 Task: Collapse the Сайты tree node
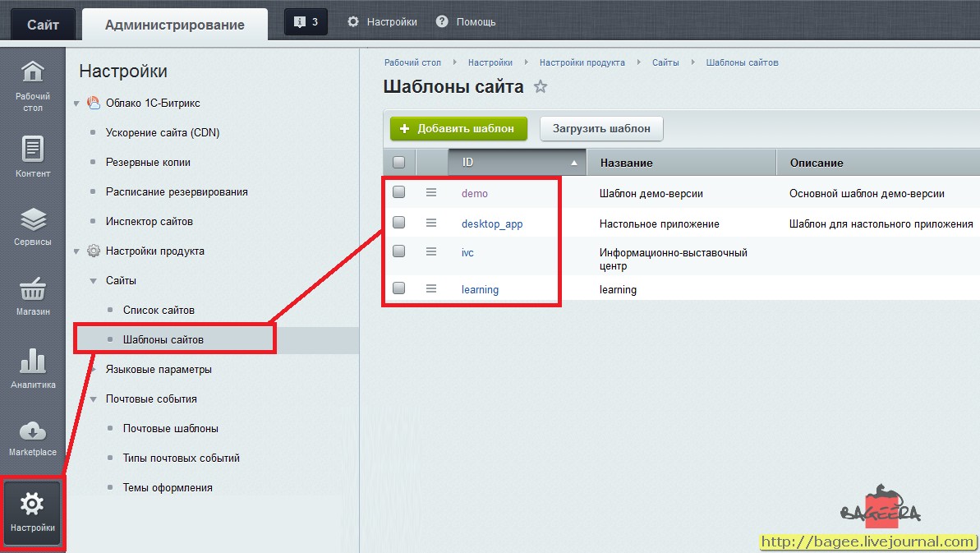93,281
